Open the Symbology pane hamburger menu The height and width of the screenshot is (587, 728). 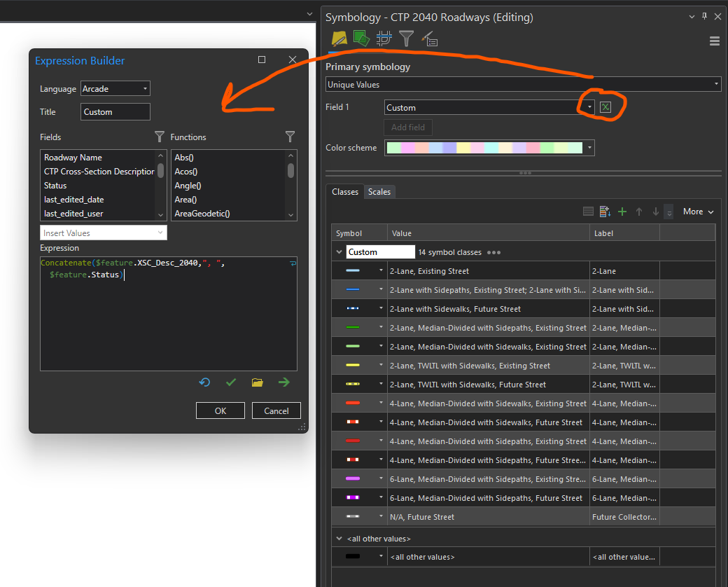pos(714,41)
